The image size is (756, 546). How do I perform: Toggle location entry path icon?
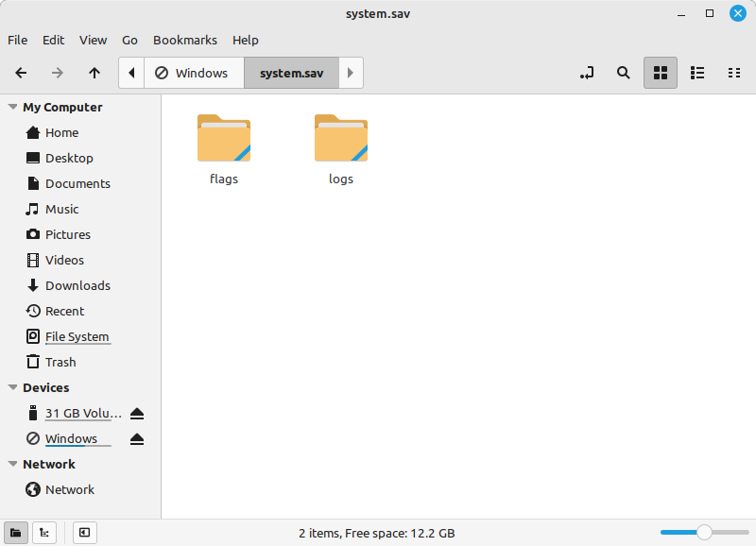point(587,73)
